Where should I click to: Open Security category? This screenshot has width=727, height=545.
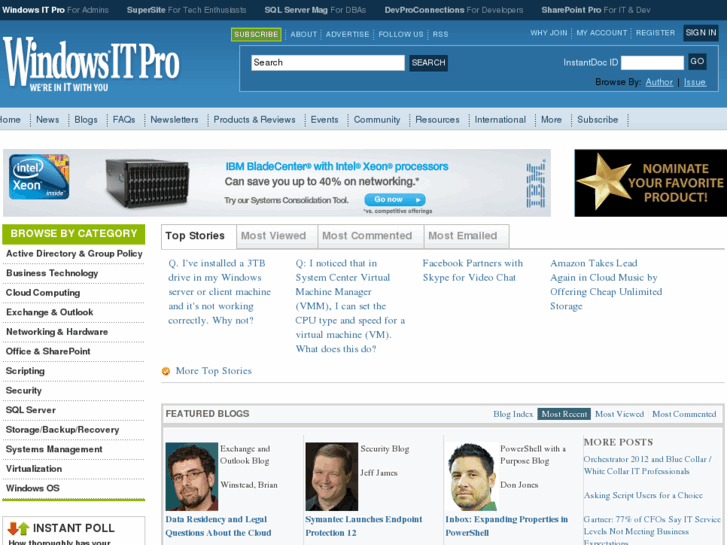[x=24, y=391]
